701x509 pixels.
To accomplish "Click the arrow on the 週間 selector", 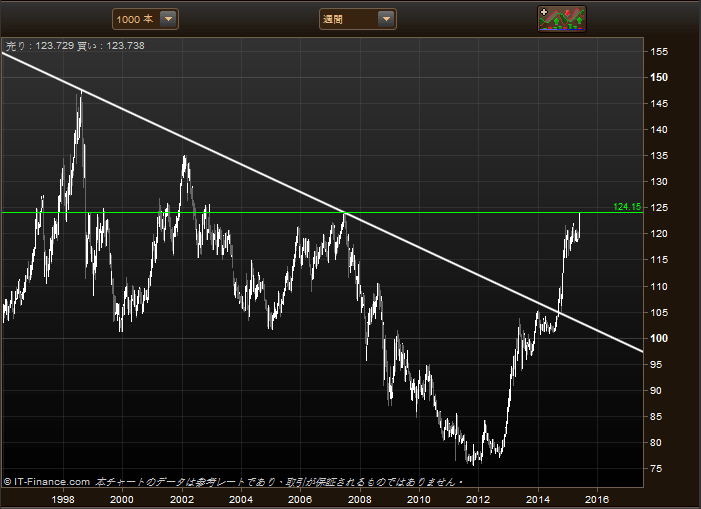I will (x=386, y=19).
